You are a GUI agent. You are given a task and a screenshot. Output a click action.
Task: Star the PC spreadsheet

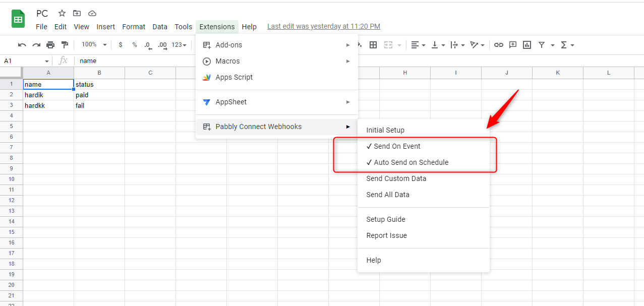tap(62, 13)
